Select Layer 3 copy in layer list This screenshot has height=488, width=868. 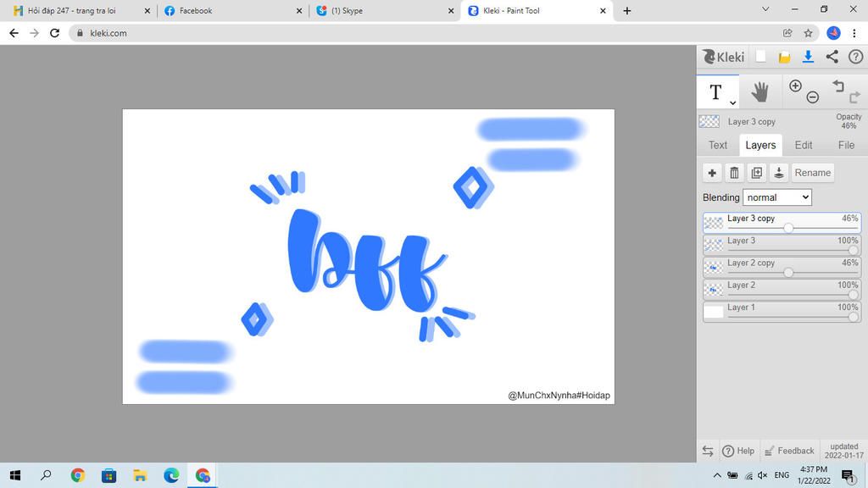pyautogui.click(x=782, y=223)
